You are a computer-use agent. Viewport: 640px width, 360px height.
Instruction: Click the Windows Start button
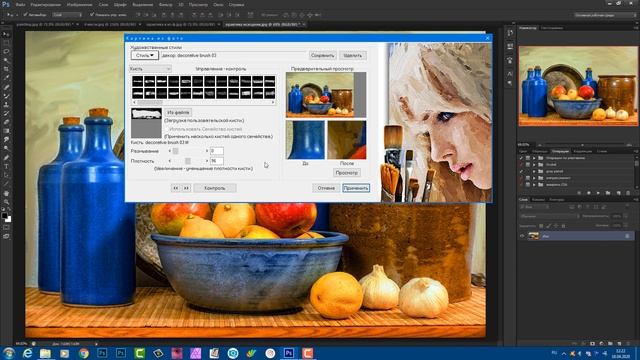point(9,353)
